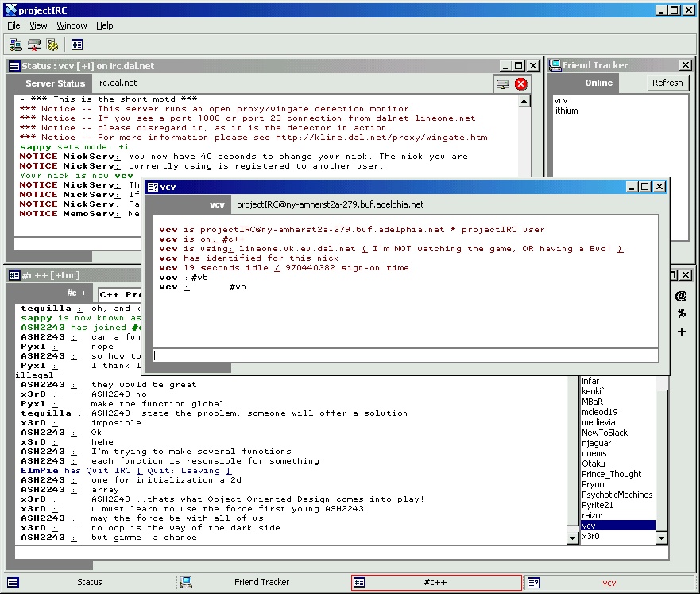Open the File menu
Viewport: 700px width, 594px height.
click(14, 25)
